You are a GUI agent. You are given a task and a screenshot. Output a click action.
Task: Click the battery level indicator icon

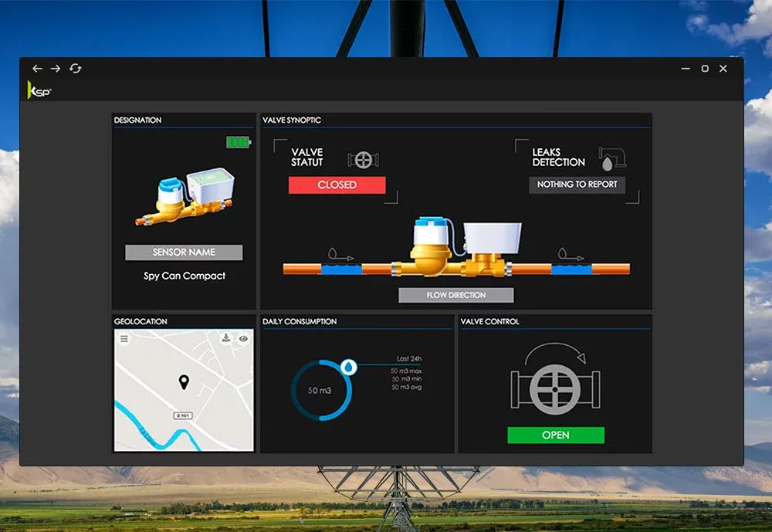pos(239,142)
